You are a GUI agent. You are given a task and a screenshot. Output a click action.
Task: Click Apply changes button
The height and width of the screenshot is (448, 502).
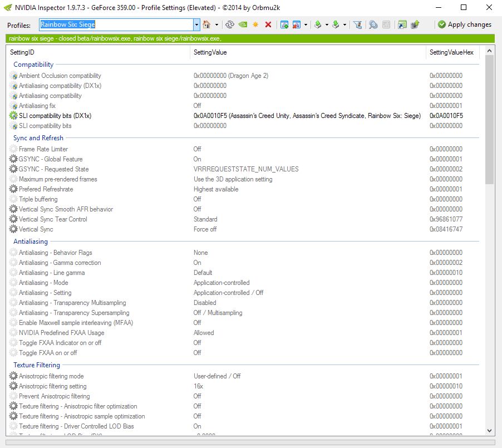(465, 24)
